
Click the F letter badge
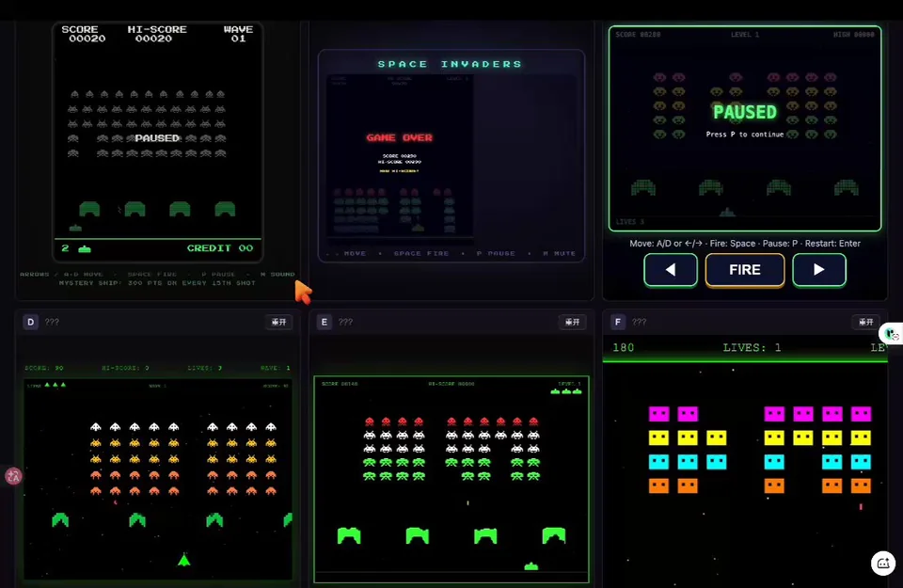(x=618, y=322)
